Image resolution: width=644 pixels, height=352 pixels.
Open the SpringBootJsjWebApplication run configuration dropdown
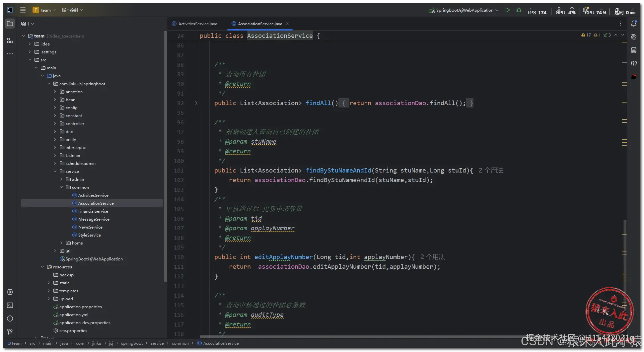click(x=464, y=10)
